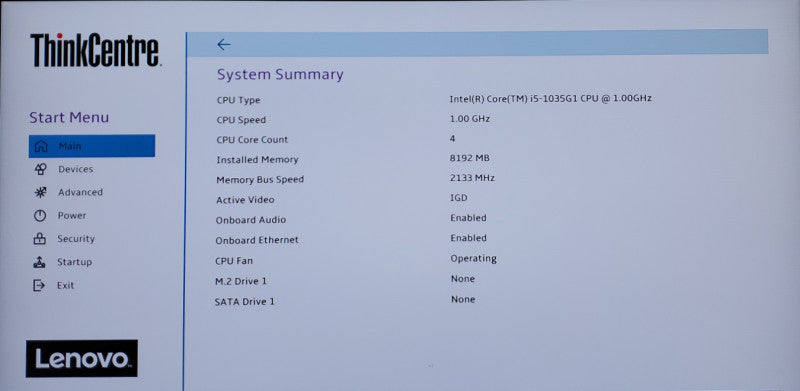Viewport: 800px width, 391px height.
Task: Select the Onboard Ethernet label
Action: [257, 240]
